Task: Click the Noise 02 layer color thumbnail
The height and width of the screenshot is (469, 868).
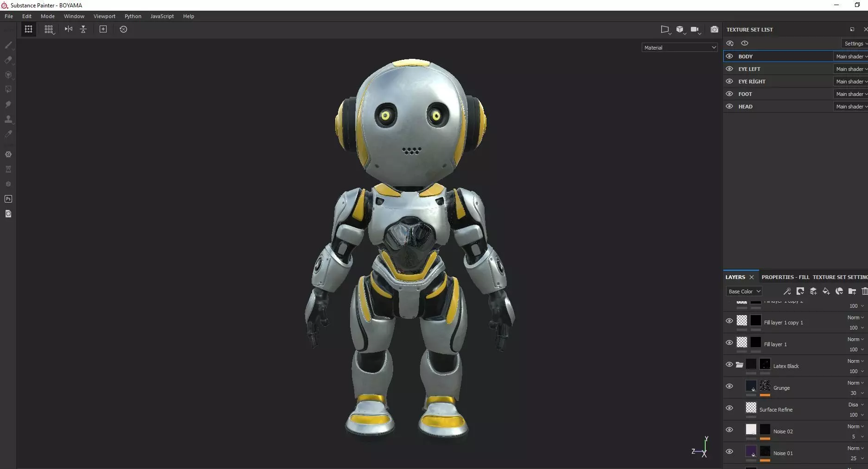Action: (x=751, y=429)
